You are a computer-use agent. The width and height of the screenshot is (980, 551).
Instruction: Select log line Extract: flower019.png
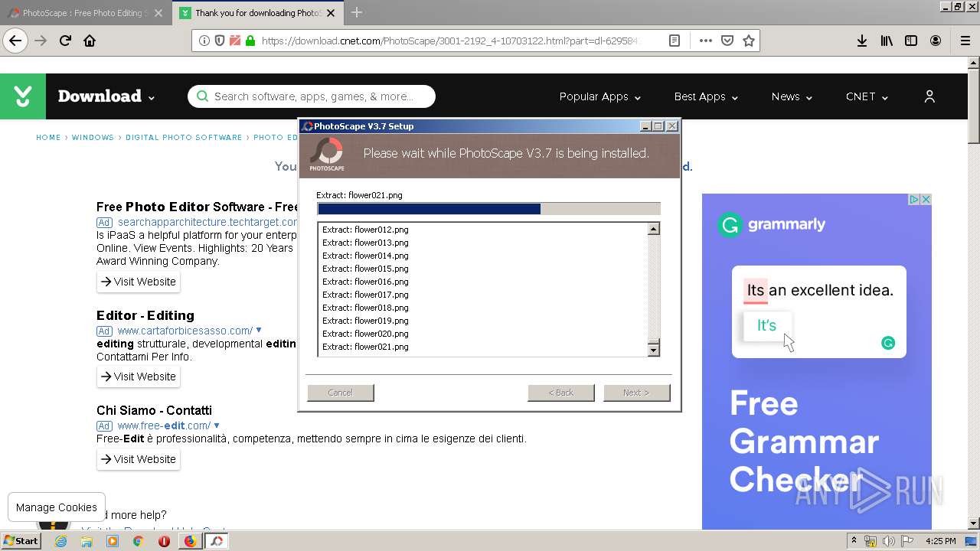coord(365,321)
